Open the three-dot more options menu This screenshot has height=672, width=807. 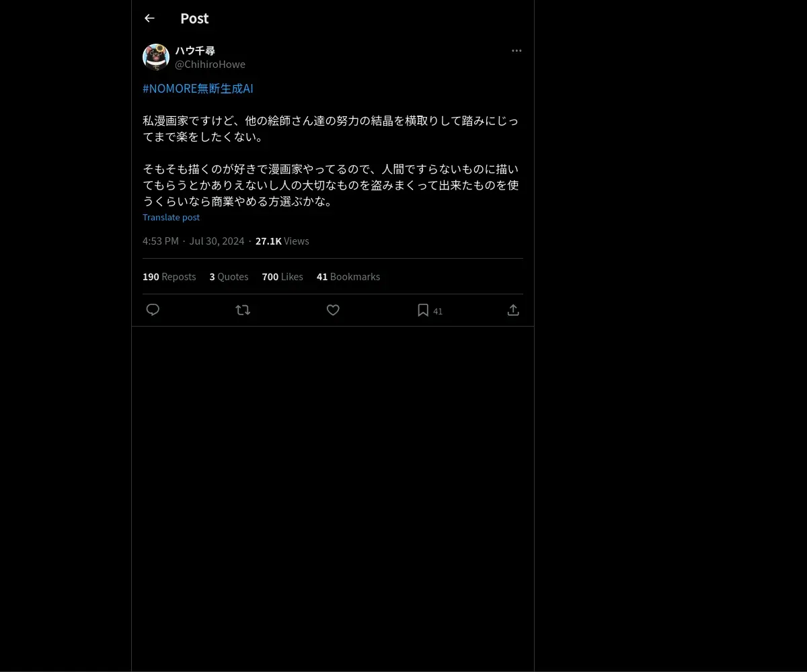pos(516,50)
